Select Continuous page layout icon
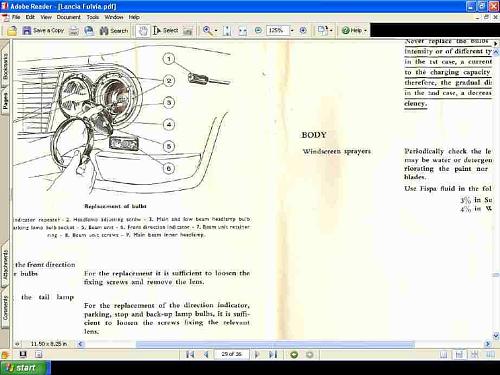Screen dimensions: 500x375 click(459, 354)
